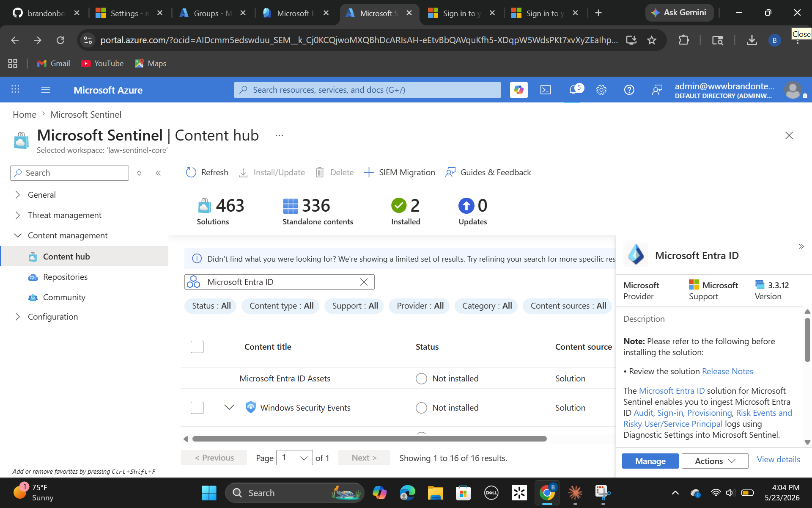The width and height of the screenshot is (812, 508).
Task: Collapse the Microsoft Entra ID details pane
Action: pos(801,246)
